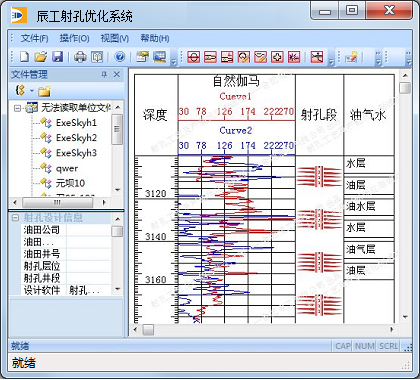
Task: Click the chart's horizontal scrollbar thumb
Action: click(148, 330)
